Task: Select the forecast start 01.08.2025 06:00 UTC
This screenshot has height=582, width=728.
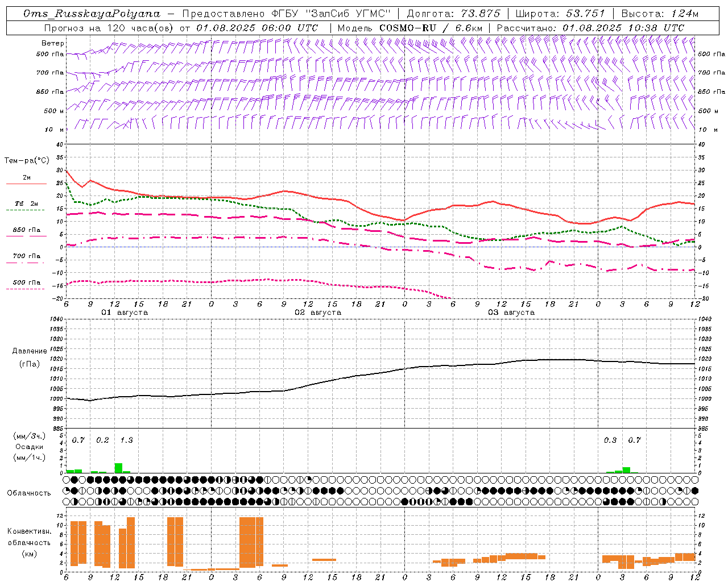Action: point(257,28)
